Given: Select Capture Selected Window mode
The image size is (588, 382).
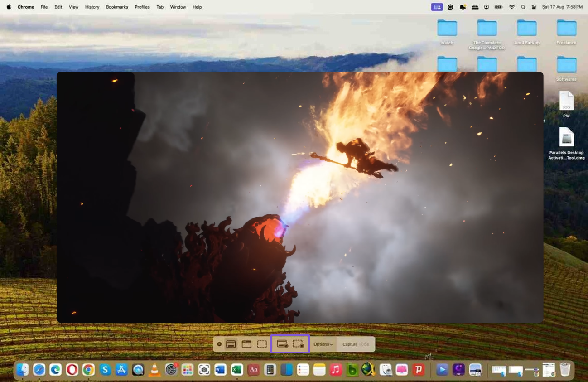Looking at the screenshot, I should click(246, 344).
